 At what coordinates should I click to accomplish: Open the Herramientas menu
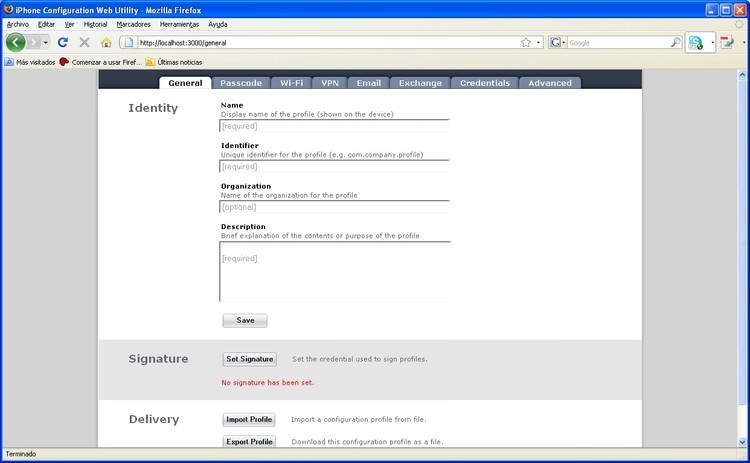click(x=179, y=24)
